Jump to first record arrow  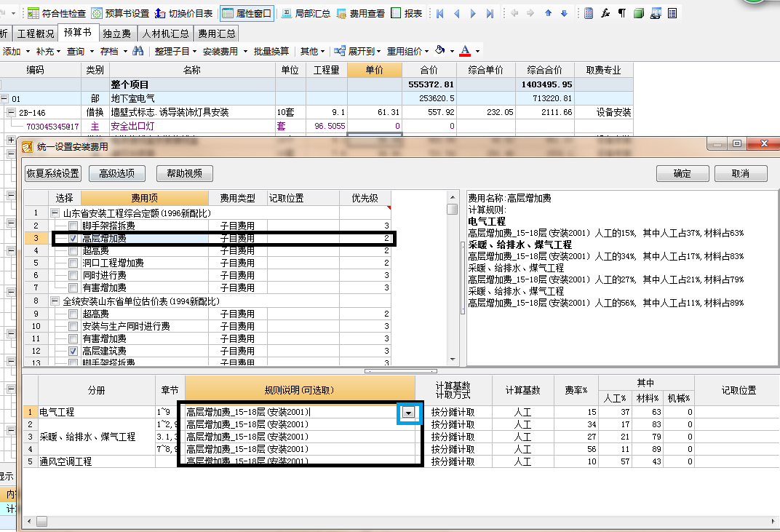tap(439, 13)
